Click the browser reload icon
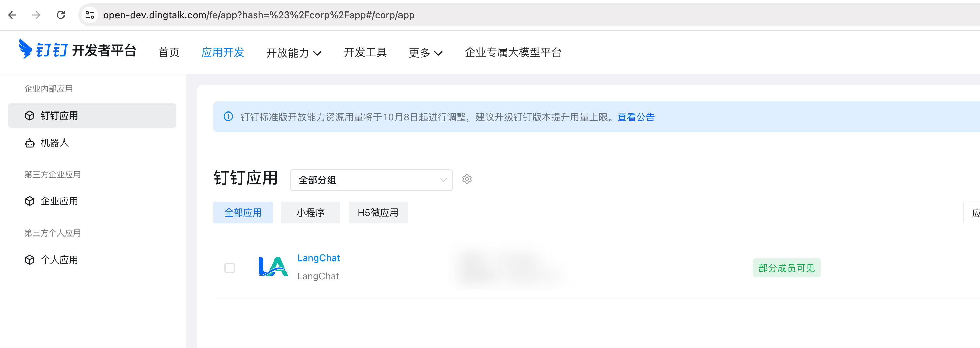The image size is (980, 348). click(61, 15)
